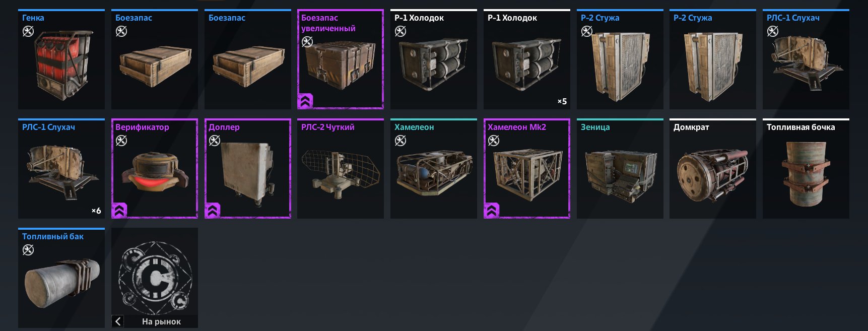
Task: Click crossed-tools icon on Хамелеон card
Action: [400, 141]
